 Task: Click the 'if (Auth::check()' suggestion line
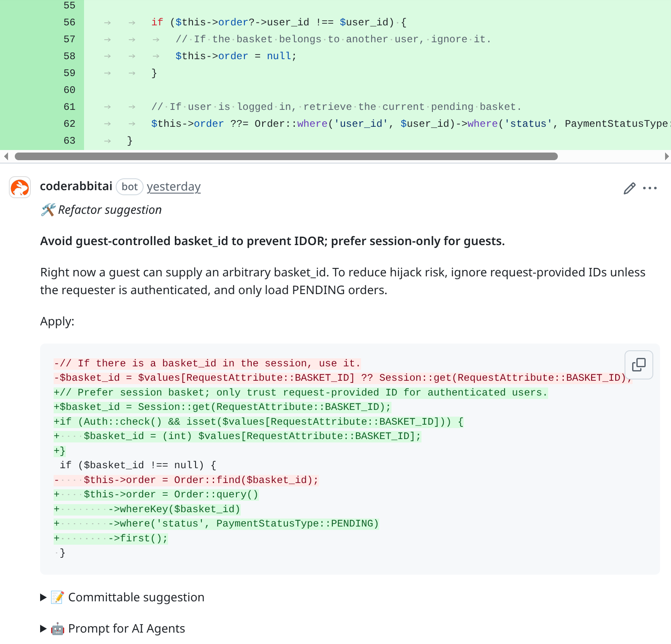(x=258, y=422)
